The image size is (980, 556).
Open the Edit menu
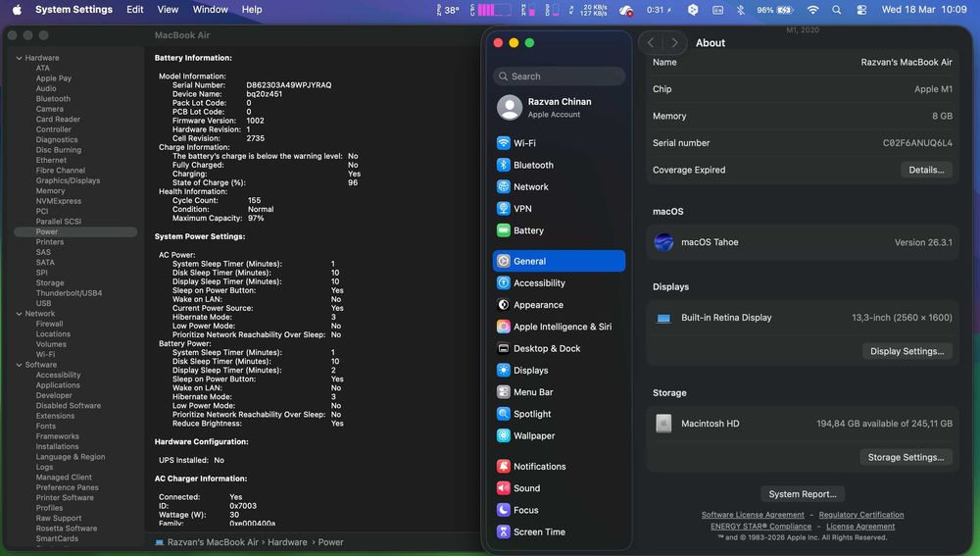[135, 10]
